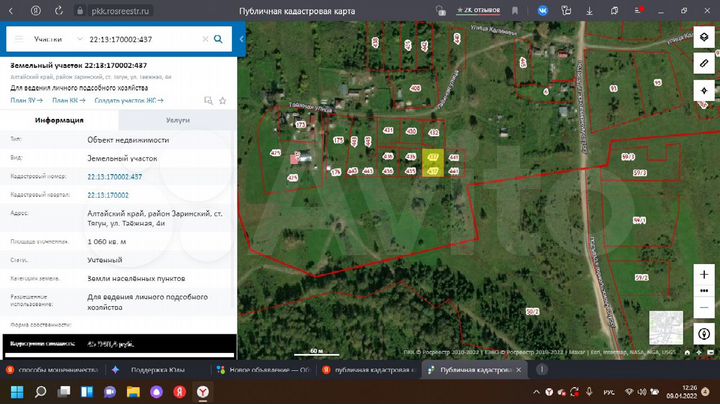This screenshot has height=404, width=720.
Task: Reload the page
Action: [x=59, y=11]
